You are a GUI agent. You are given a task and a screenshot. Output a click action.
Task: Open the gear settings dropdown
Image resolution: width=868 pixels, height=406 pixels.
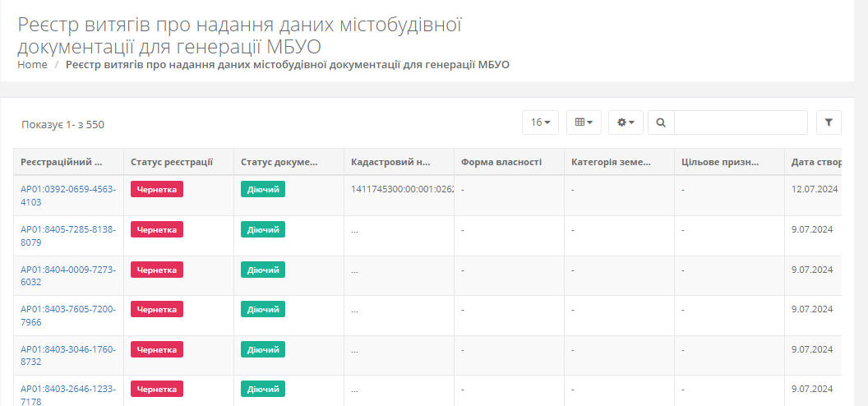click(626, 122)
